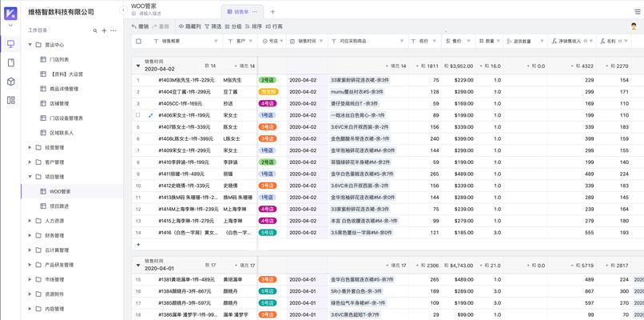Screen dimensions: 644x320
Task: Expand the 经营管理 folder
Action: (x=30, y=147)
